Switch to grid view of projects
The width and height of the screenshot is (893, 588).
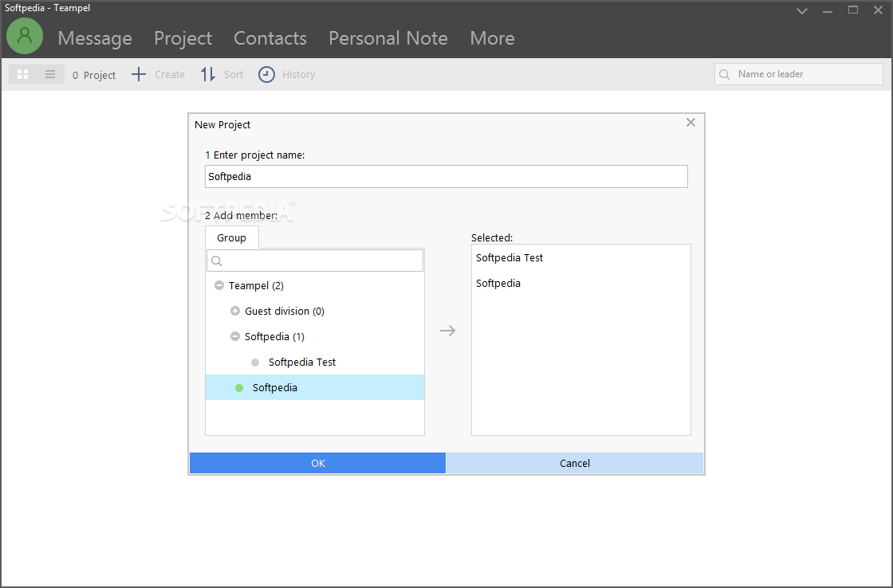coord(23,75)
